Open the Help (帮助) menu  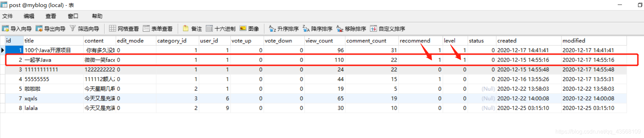click(97, 16)
